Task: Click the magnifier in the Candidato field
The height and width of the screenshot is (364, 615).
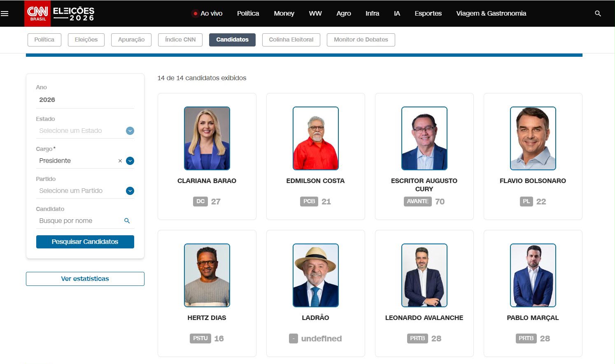Action: [127, 221]
